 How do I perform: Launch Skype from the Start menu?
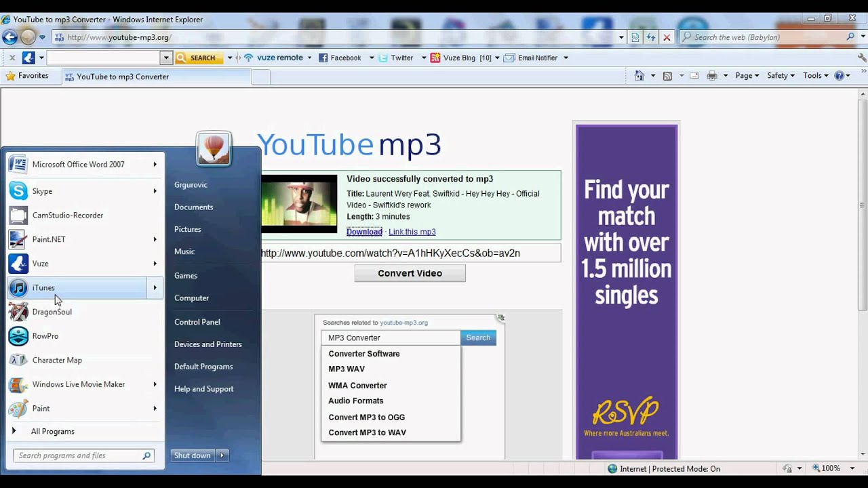(x=85, y=191)
